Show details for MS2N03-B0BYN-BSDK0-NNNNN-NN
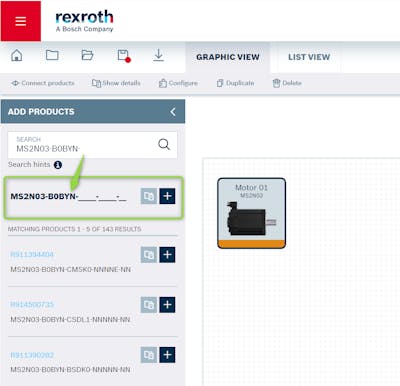Image resolution: width=400 pixels, height=386 pixels. [x=149, y=355]
